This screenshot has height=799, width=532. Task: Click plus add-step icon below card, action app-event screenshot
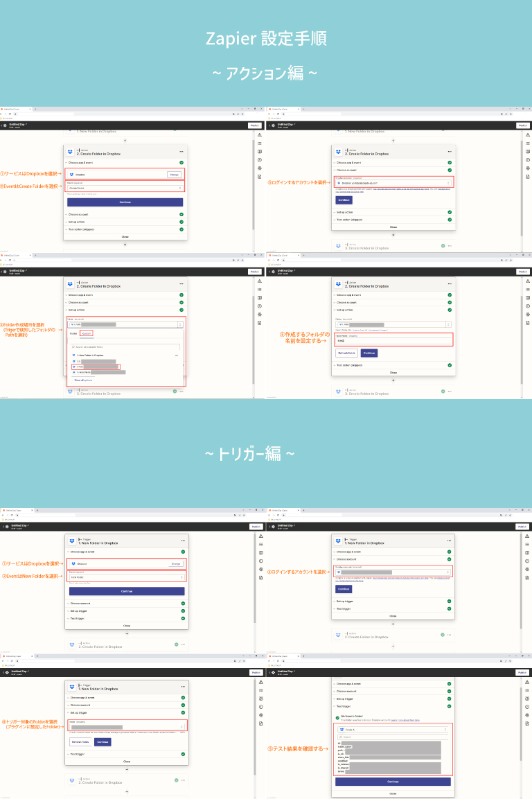pos(125,245)
